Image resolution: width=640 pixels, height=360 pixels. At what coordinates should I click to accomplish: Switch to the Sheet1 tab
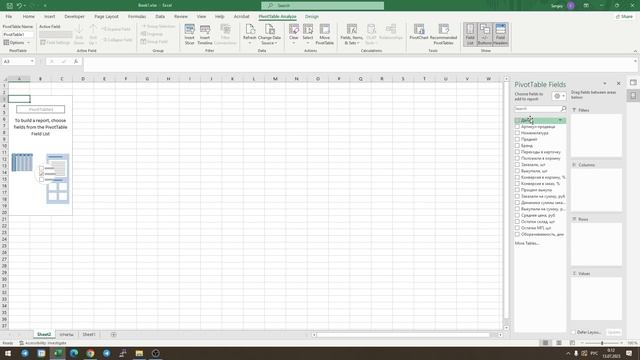click(x=89, y=334)
